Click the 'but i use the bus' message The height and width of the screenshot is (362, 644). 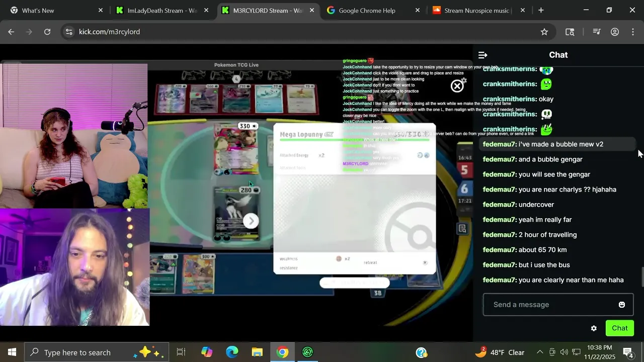pyautogui.click(x=544, y=265)
